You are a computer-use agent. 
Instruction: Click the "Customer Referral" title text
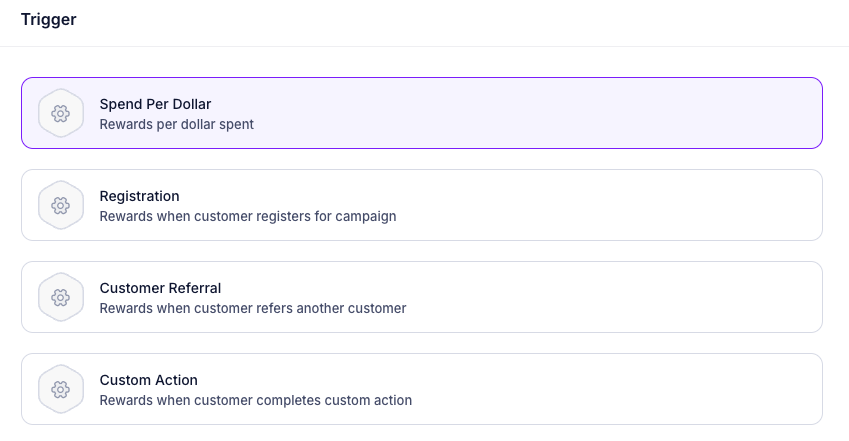coord(160,288)
